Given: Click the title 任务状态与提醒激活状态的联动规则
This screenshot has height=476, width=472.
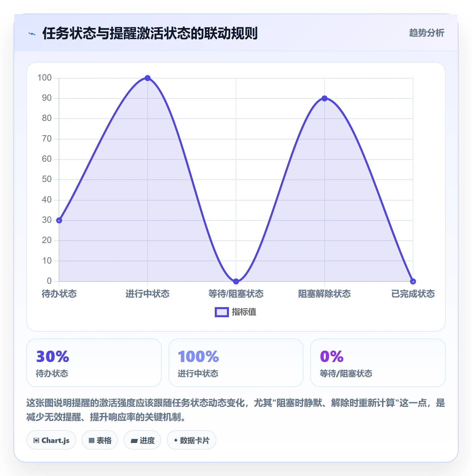Looking at the screenshot, I should (x=150, y=33).
